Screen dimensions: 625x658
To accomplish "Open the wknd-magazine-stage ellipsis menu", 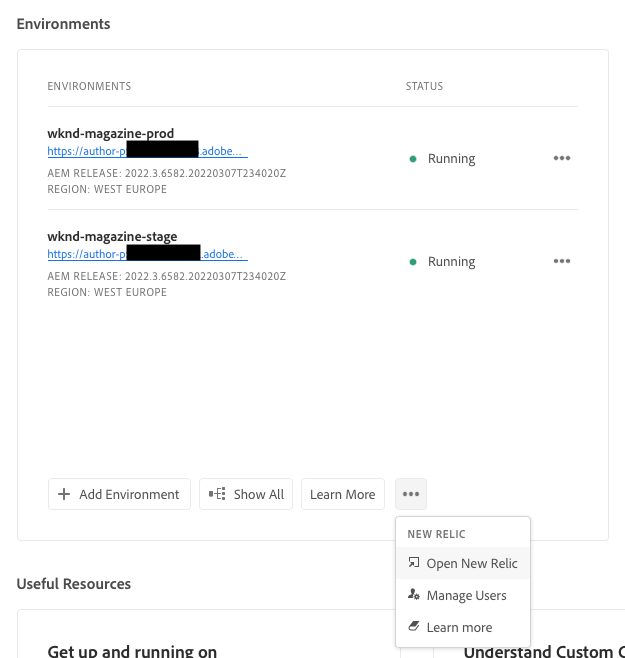I will click(x=562, y=261).
